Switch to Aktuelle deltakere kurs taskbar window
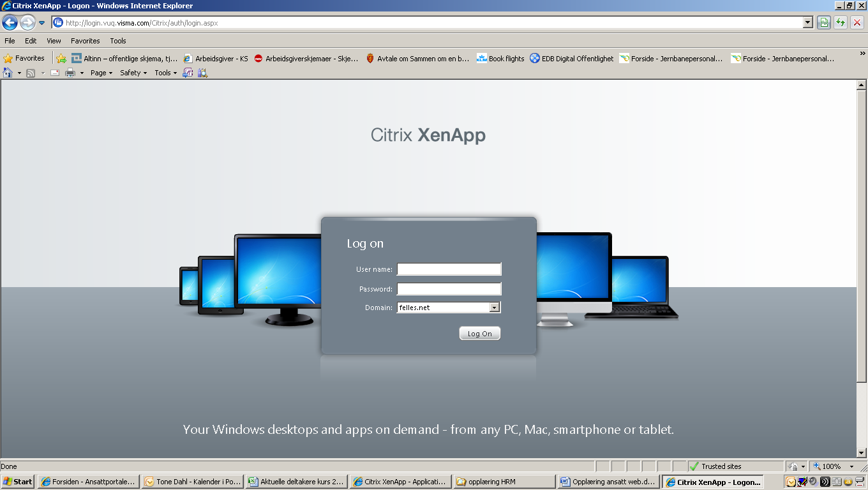This screenshot has width=868, height=490. coord(297,482)
